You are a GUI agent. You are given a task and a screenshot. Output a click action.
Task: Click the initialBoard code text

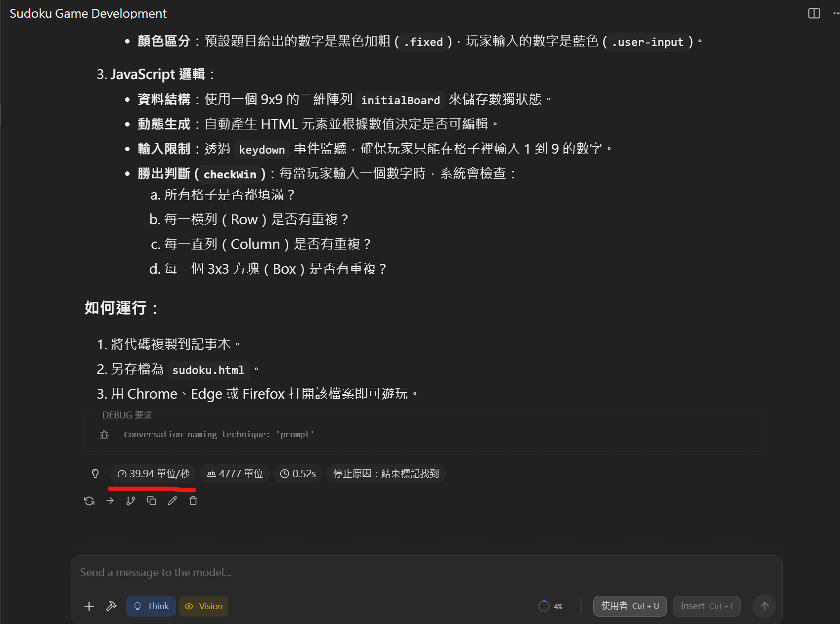point(400,100)
